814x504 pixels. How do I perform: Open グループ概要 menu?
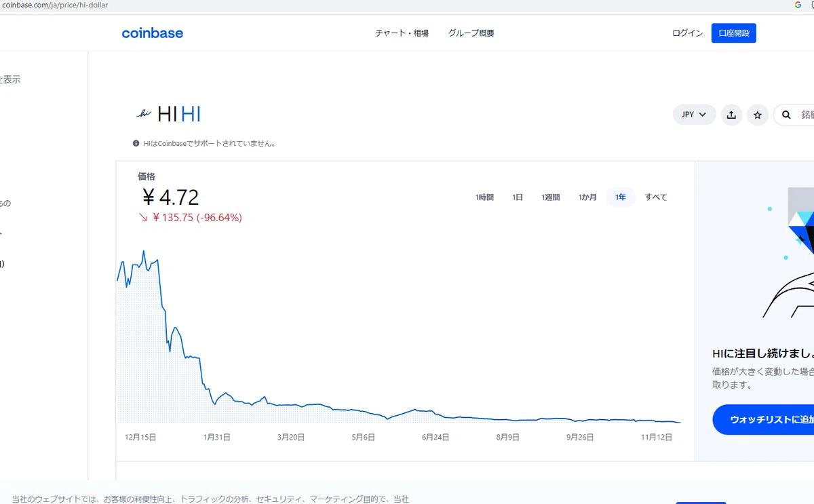471,33
